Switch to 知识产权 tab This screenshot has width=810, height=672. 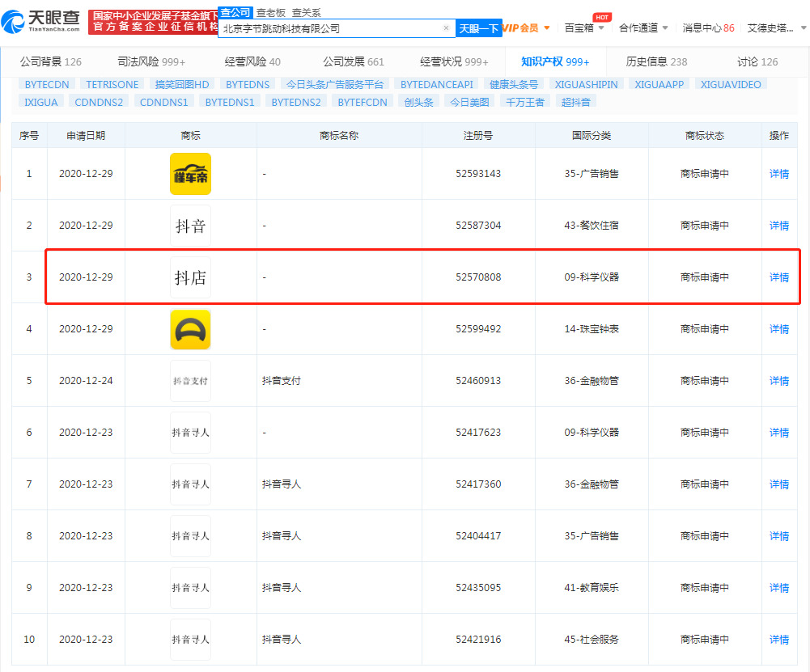555,62
